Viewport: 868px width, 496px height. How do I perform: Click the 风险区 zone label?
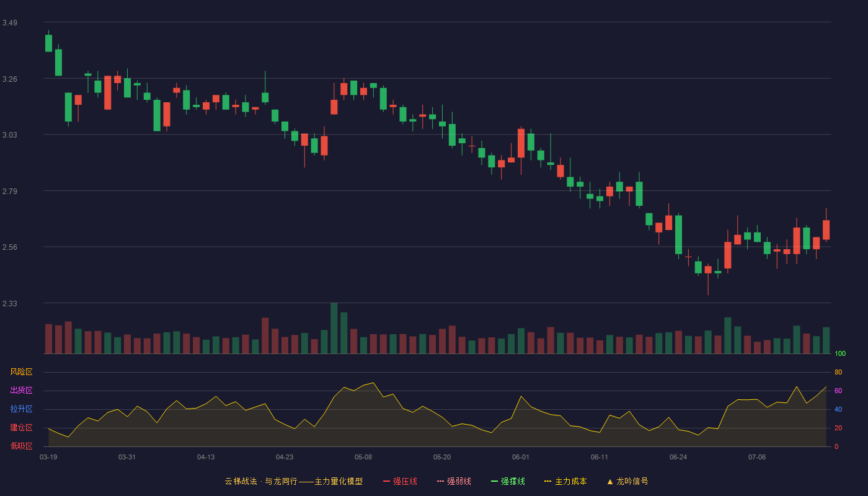pyautogui.click(x=21, y=372)
